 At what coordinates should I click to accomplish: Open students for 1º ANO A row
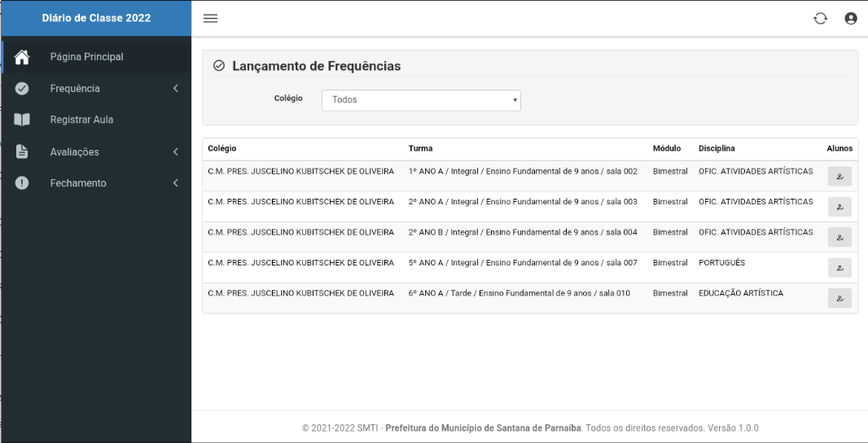click(840, 177)
